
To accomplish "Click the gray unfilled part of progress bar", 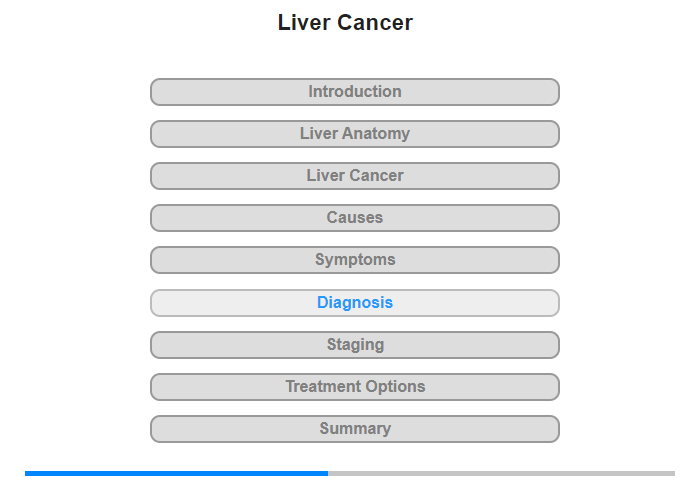I will [x=500, y=473].
